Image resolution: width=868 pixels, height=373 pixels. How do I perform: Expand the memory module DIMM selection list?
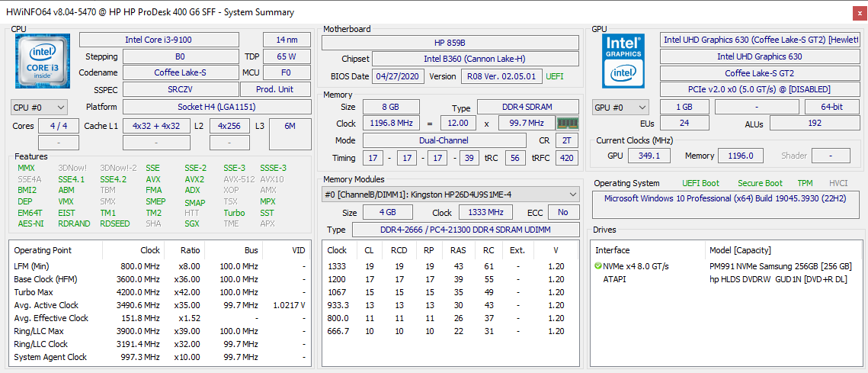(451, 195)
